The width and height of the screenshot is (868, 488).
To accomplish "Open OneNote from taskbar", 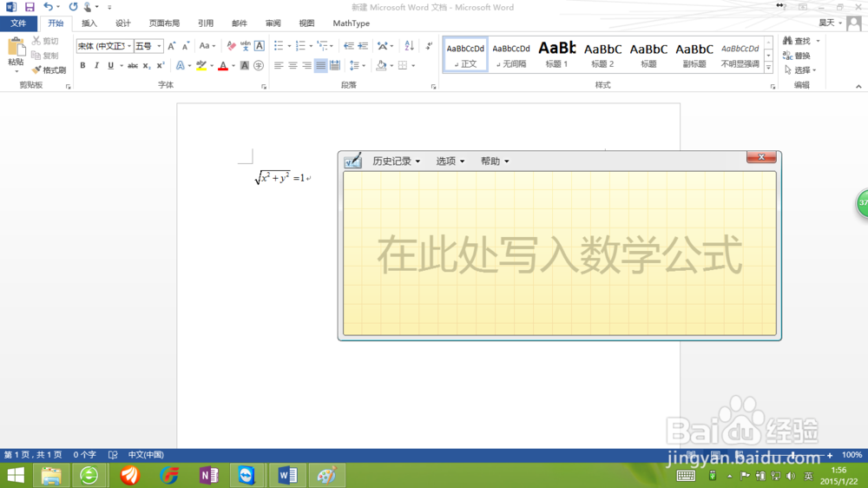I will coord(208,475).
